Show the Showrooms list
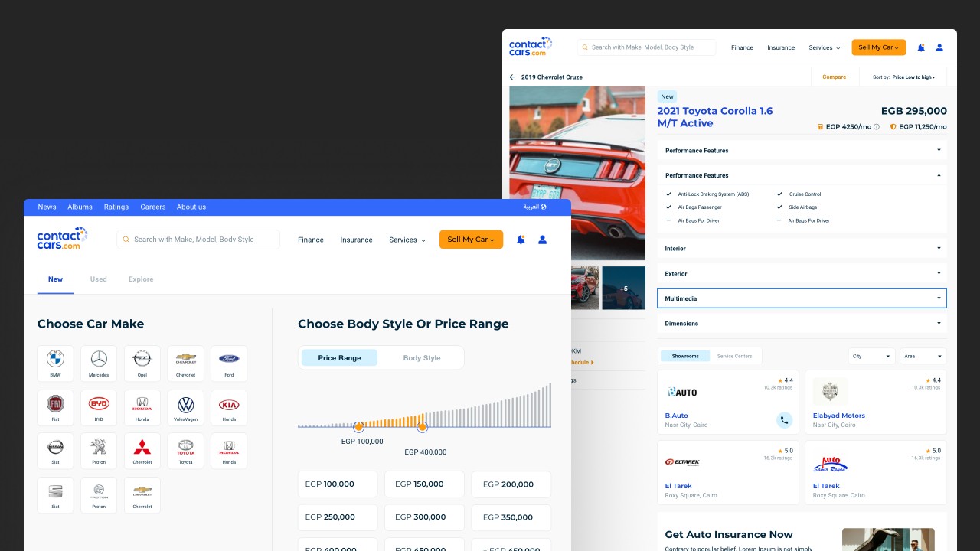The image size is (980, 551). [685, 356]
